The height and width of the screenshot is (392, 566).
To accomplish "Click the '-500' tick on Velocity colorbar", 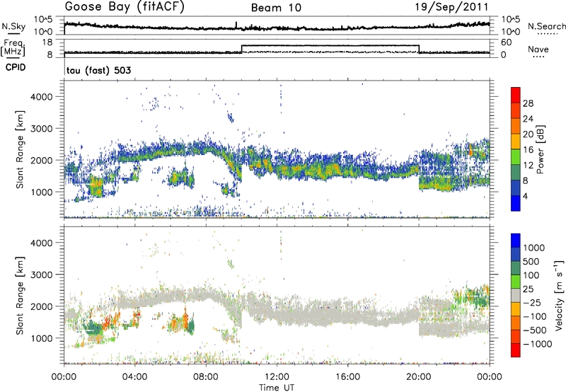I will tap(535, 330).
